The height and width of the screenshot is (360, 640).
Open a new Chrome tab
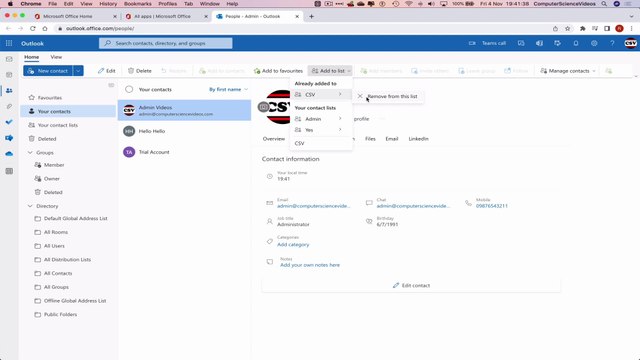click(x=311, y=16)
